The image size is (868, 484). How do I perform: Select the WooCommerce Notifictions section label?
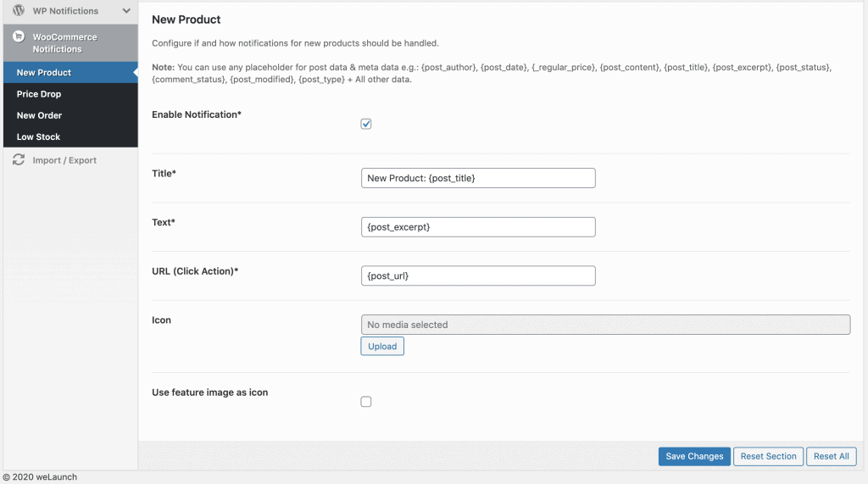pyautogui.click(x=64, y=43)
